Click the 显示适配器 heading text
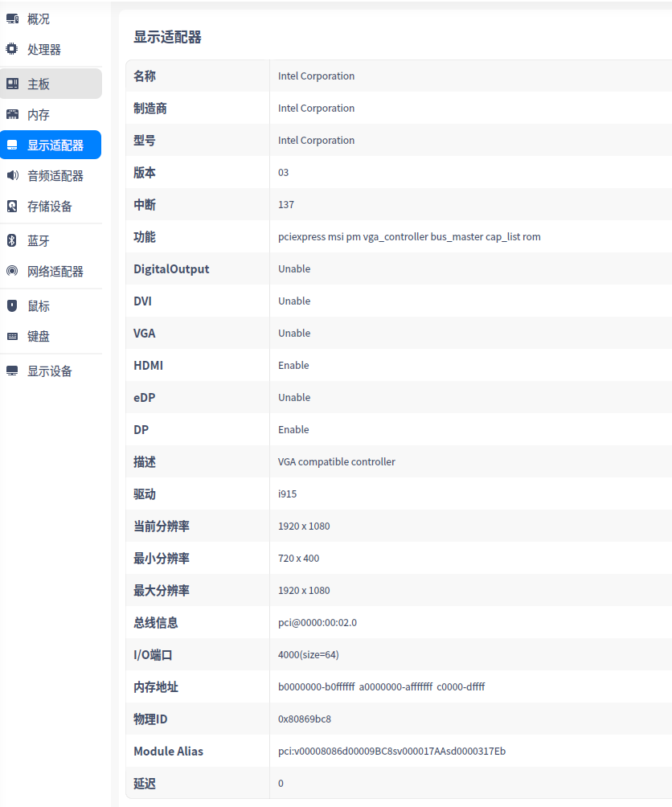The height and width of the screenshot is (807, 672). pos(167,37)
